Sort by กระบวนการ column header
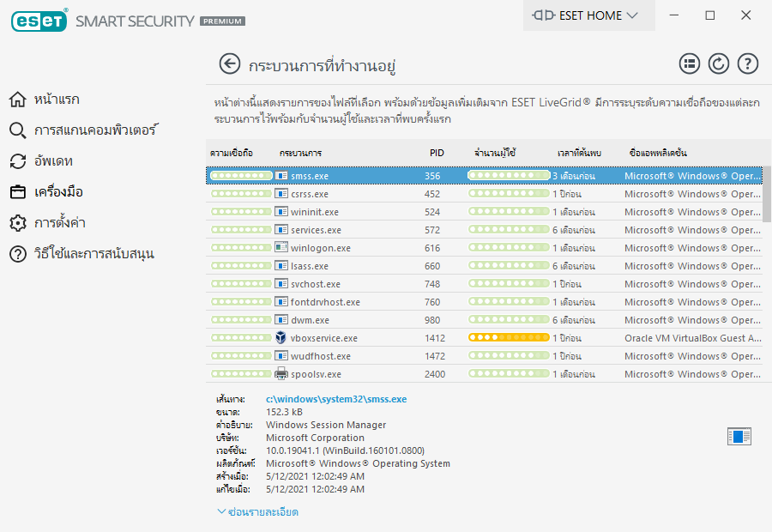The height and width of the screenshot is (532, 772). click(300, 153)
